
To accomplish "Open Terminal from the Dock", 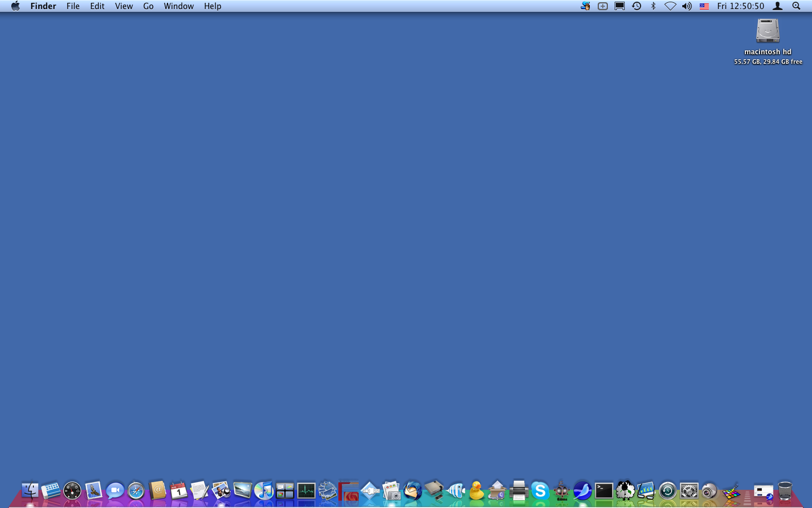I will point(603,492).
